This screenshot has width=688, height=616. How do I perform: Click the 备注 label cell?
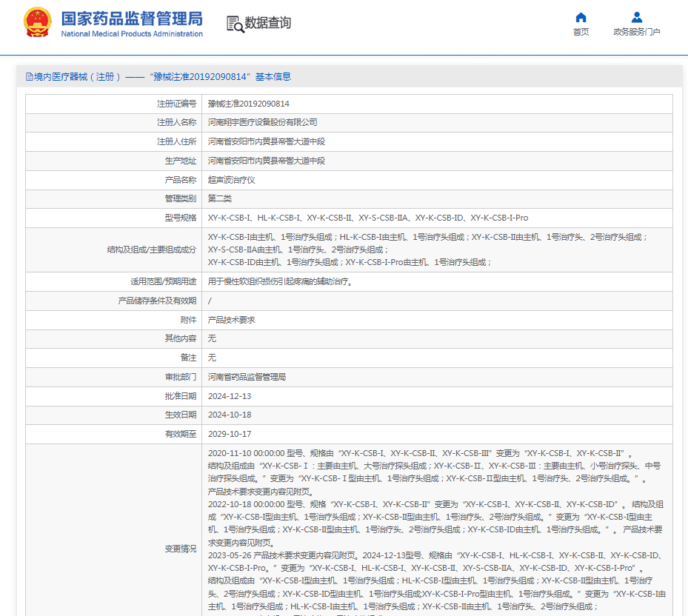click(x=113, y=358)
